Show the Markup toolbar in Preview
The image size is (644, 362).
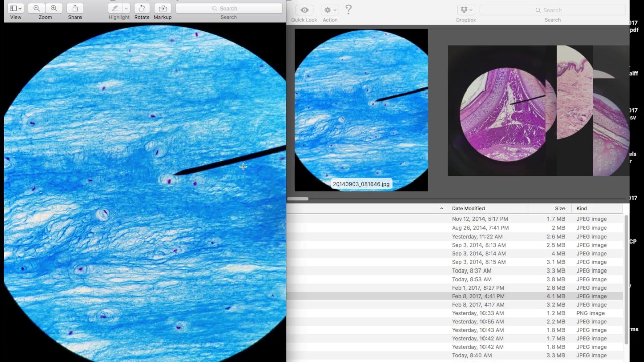pyautogui.click(x=163, y=9)
